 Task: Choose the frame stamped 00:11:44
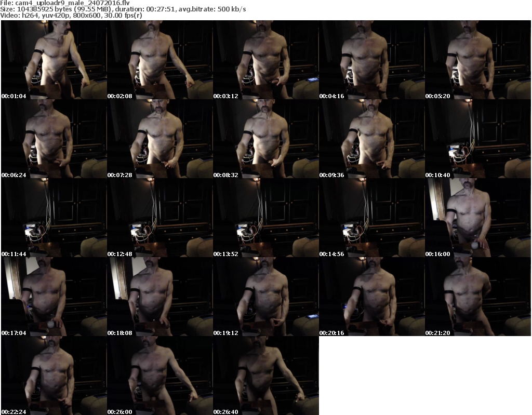pos(54,218)
